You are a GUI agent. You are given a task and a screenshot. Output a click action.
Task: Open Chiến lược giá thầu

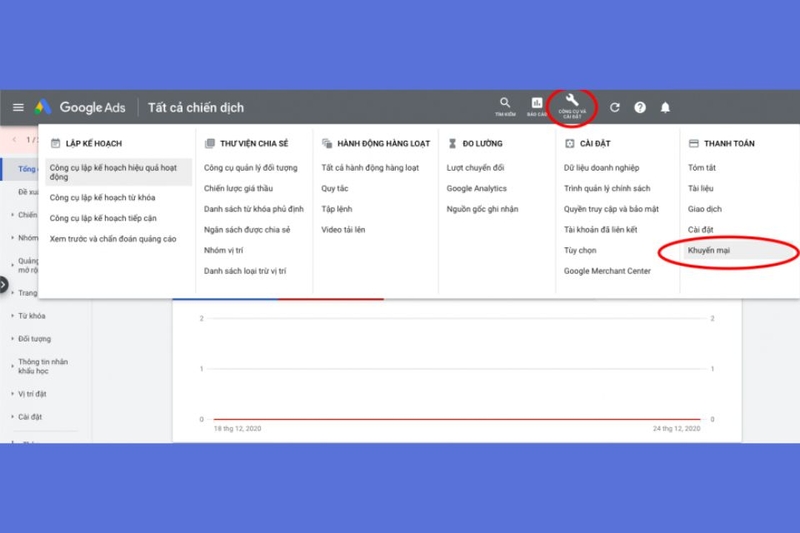238,188
